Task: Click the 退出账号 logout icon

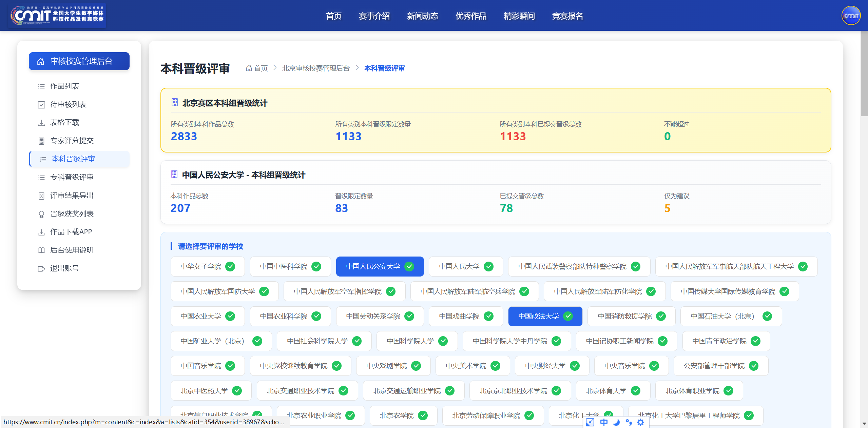Action: point(41,269)
